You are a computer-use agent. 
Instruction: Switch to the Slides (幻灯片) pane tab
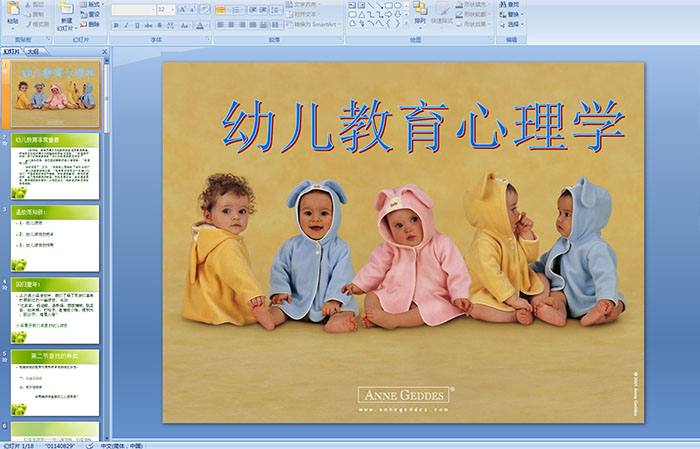pos(12,52)
